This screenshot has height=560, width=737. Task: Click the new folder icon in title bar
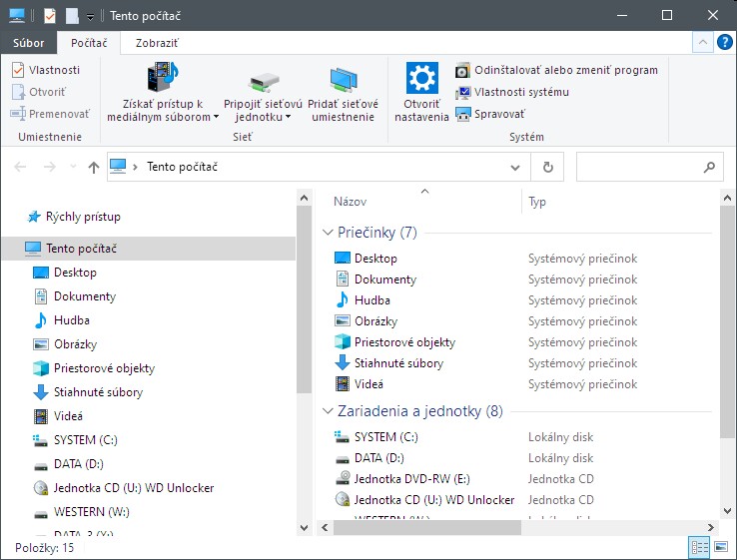click(x=72, y=16)
